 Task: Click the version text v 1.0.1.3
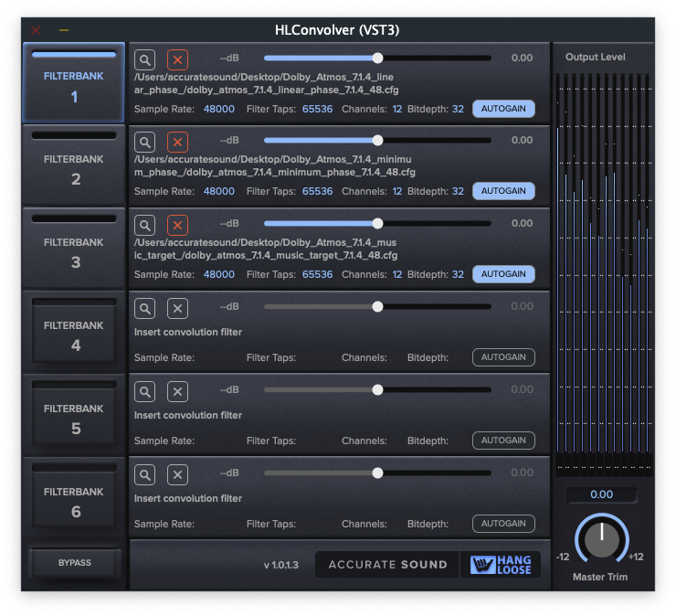click(281, 565)
